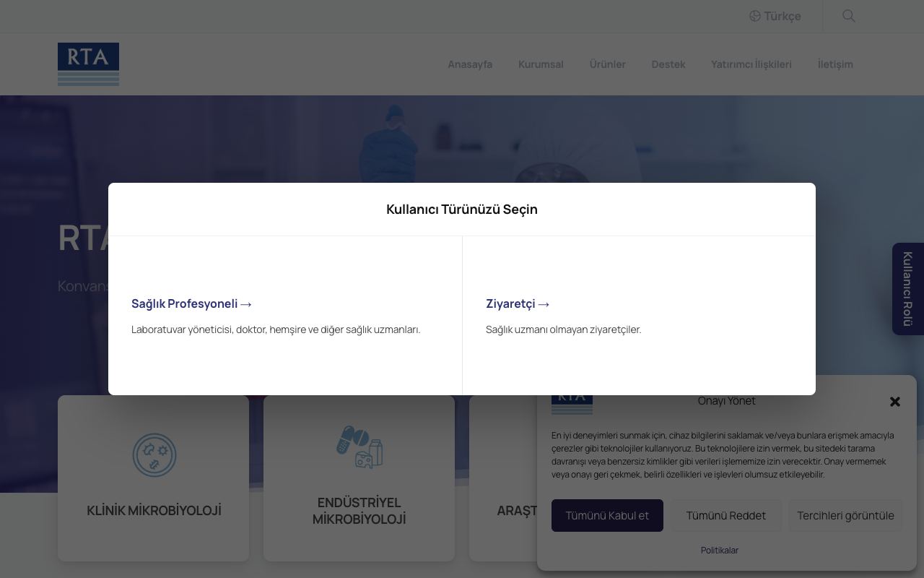
Task: Open Yatırımcı İlişkileri menu item
Action: (751, 64)
